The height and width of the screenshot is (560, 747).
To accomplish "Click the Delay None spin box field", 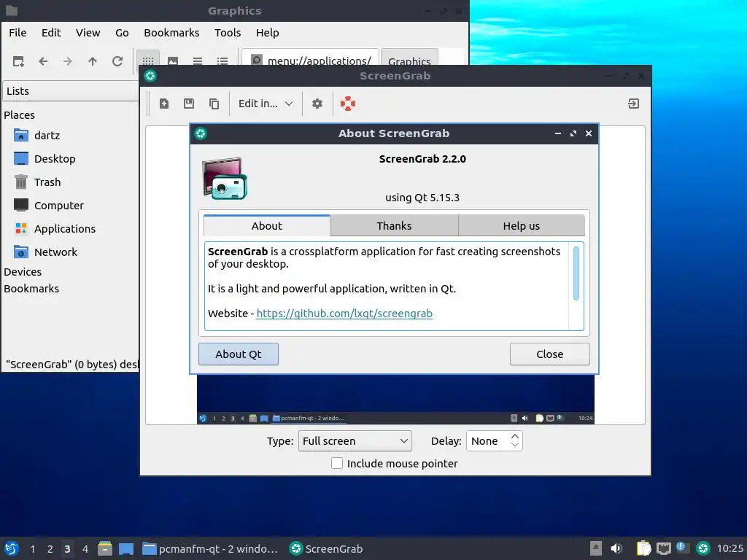I will 495,441.
